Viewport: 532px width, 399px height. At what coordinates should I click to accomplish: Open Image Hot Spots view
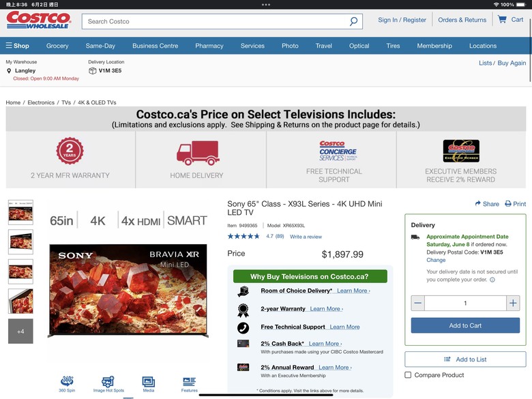tap(108, 384)
